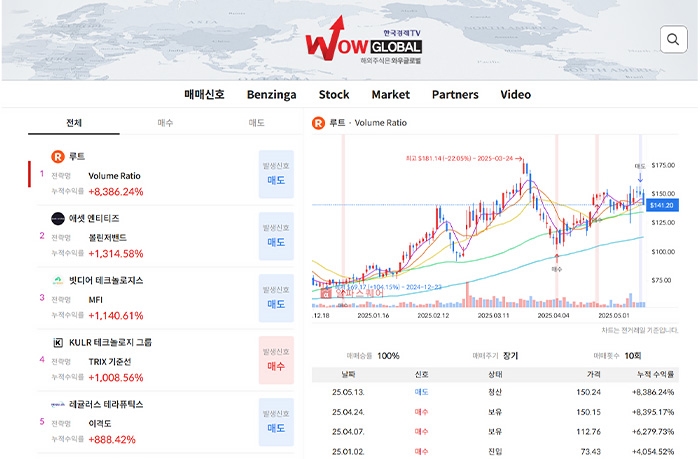The width and height of the screenshot is (700, 459).
Task: Click the 루트 orange R logo in list
Action: coord(58,157)
